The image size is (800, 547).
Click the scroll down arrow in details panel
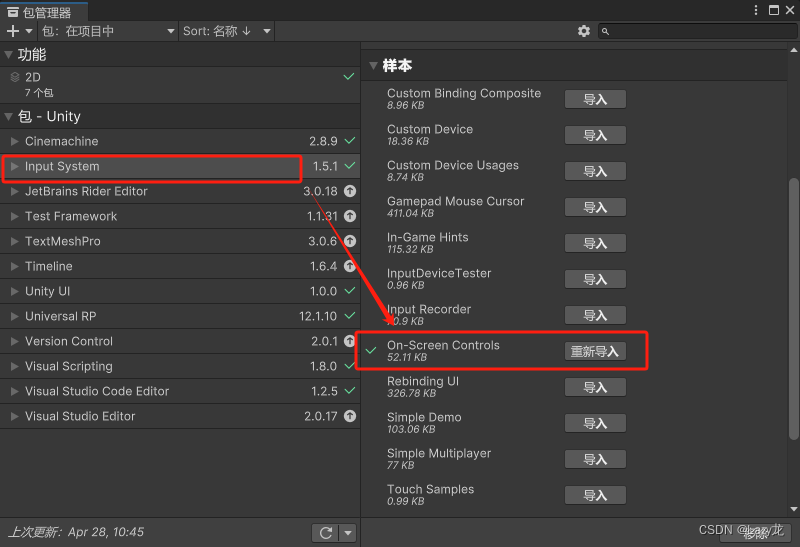793,509
